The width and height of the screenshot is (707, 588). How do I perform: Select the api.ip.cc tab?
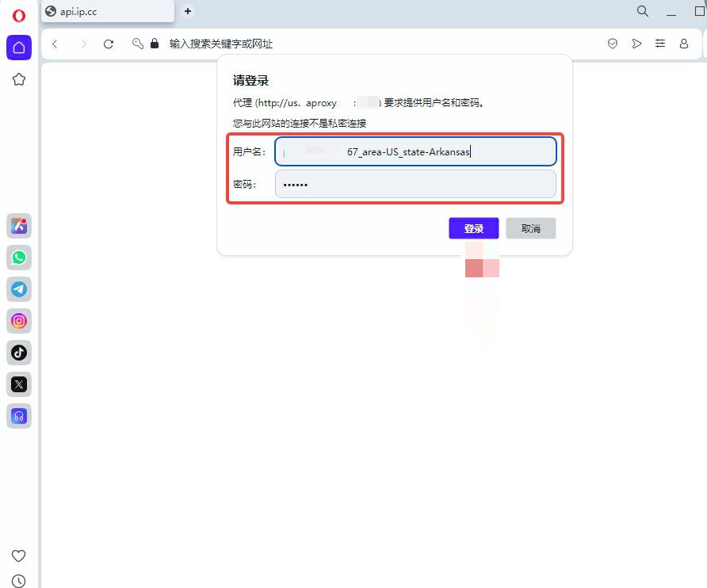click(x=107, y=11)
